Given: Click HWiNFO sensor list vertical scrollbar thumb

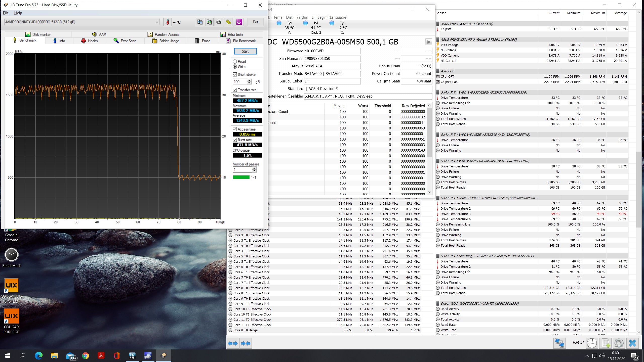Looking at the screenshot, I should [x=638, y=190].
